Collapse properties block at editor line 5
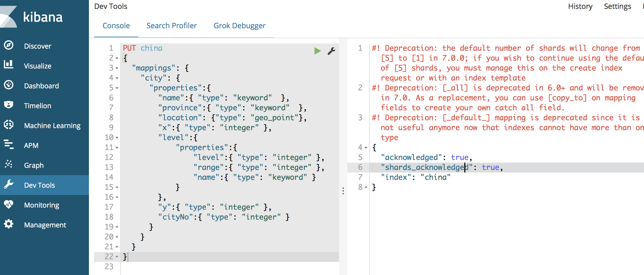Image resolution: width=644 pixels, height=275 pixels. 117,88
